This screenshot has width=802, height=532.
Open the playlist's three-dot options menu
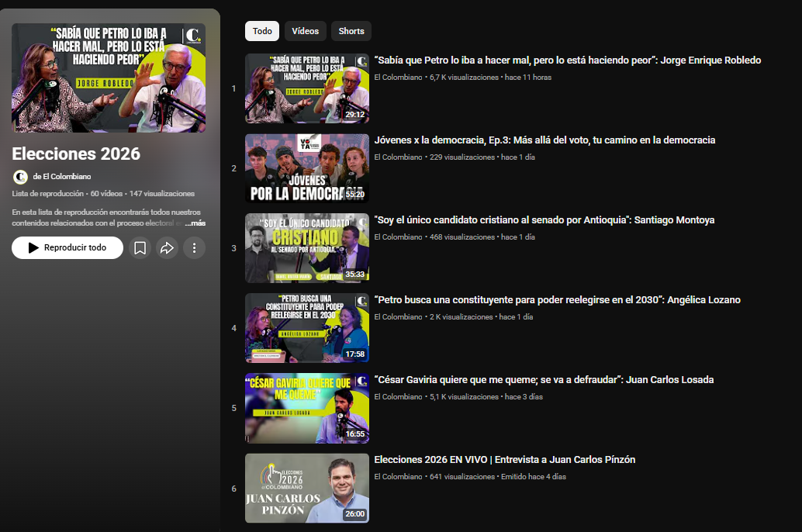194,247
